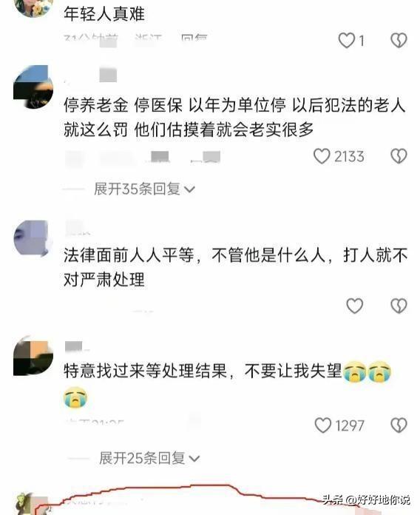Open the '特意找过来等处理结果' comment text
Viewport: 420px width, 515px height.
[228, 383]
